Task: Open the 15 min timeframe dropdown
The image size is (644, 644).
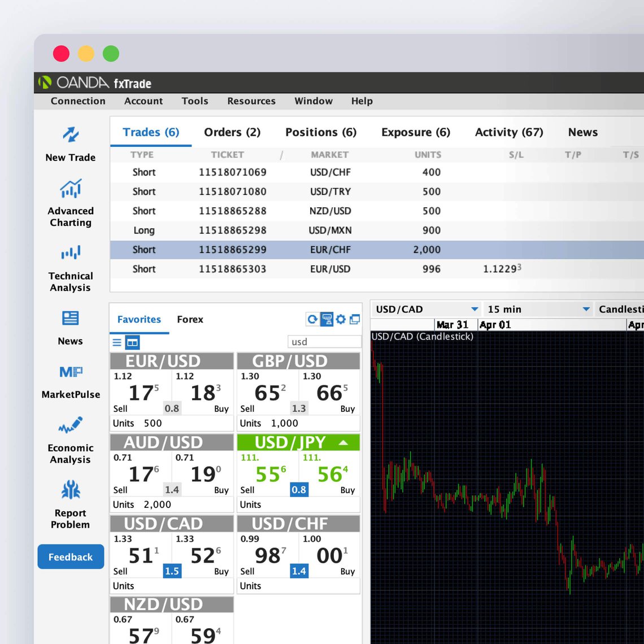Action: click(x=586, y=310)
